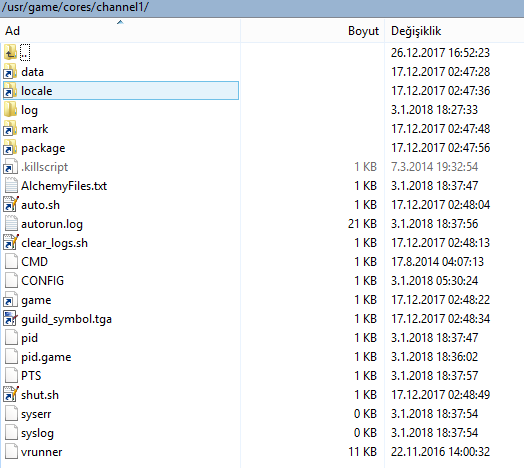The image size is (524, 468).
Task: Sort by the Ad name column header
Action: point(120,31)
